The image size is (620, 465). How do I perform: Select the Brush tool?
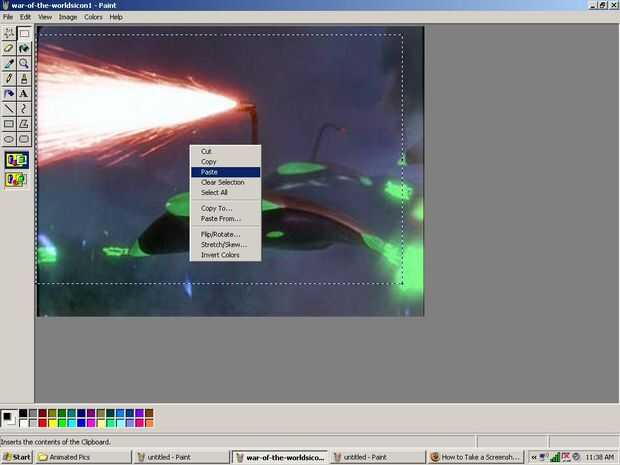tap(24, 79)
